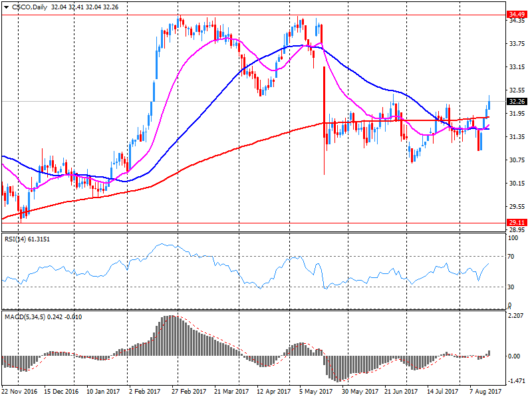Click the 5 May 2017 date label

coord(316,392)
